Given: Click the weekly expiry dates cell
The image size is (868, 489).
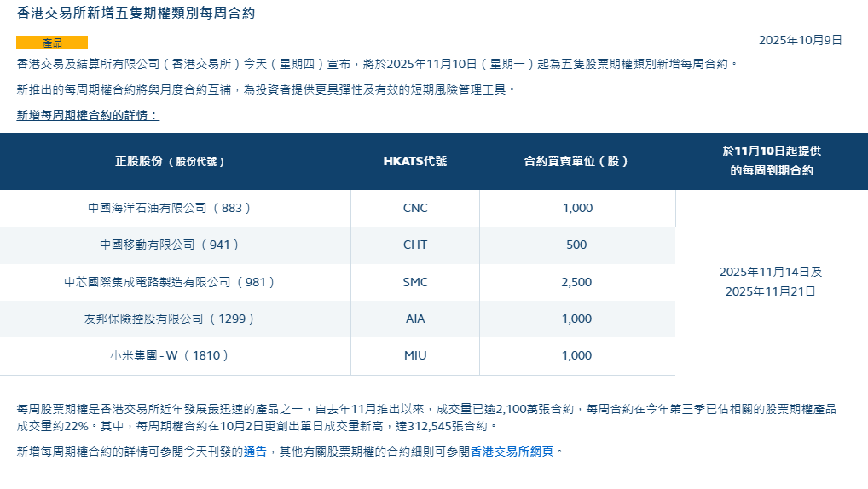Looking at the screenshot, I should (771, 282).
